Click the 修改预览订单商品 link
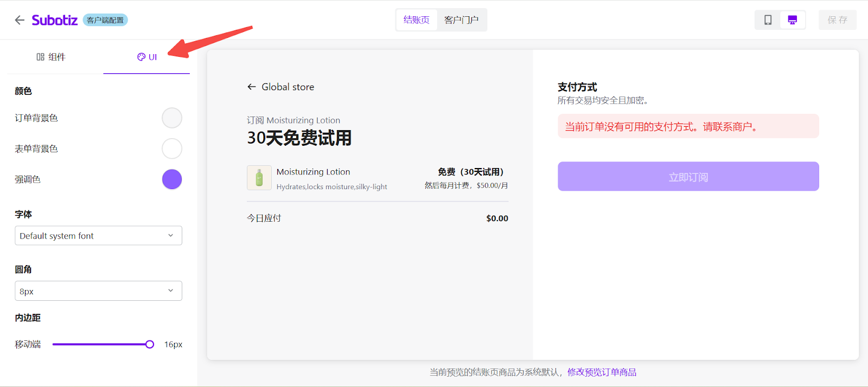Image resolution: width=868 pixels, height=387 pixels. [x=602, y=372]
